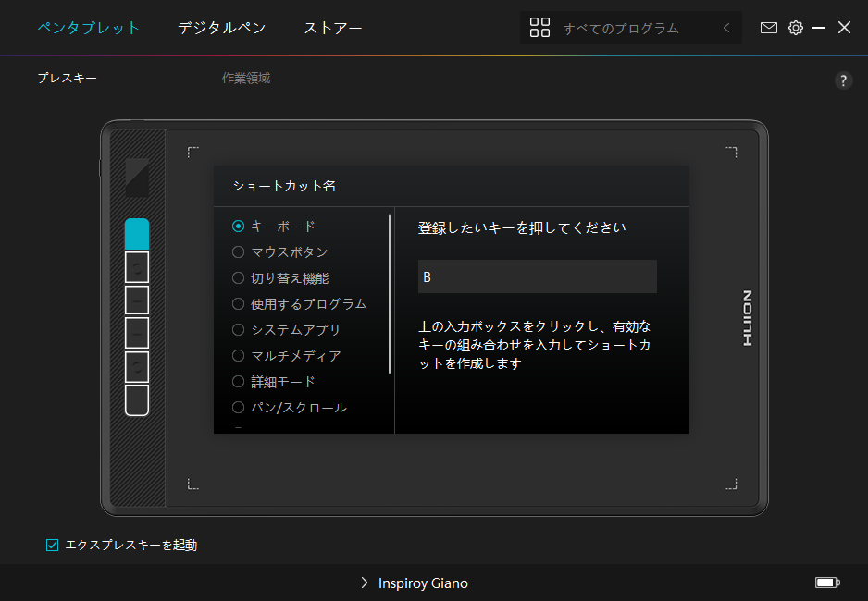Viewport: 868px width, 601px height.
Task: Expand the Inspiroy Giano device chevron
Action: click(x=365, y=583)
